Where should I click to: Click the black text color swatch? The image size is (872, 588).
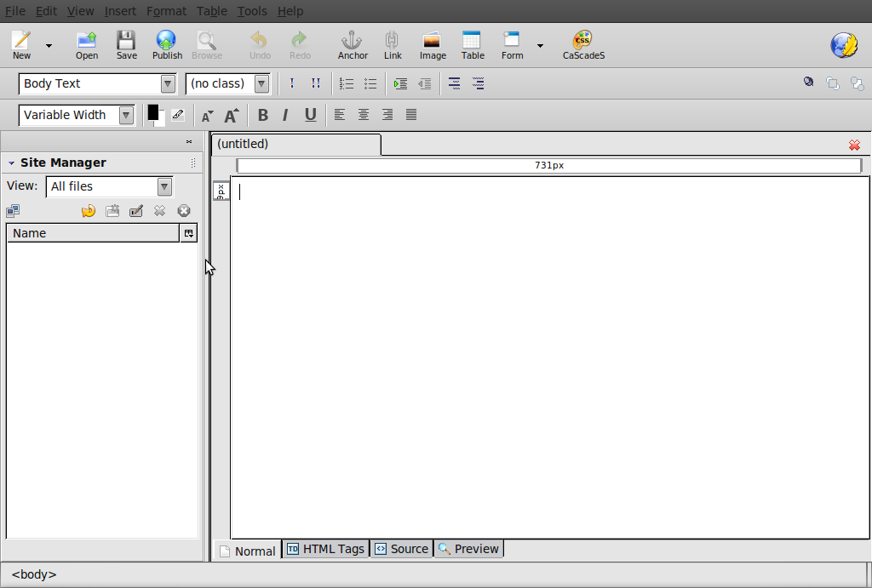[152, 112]
